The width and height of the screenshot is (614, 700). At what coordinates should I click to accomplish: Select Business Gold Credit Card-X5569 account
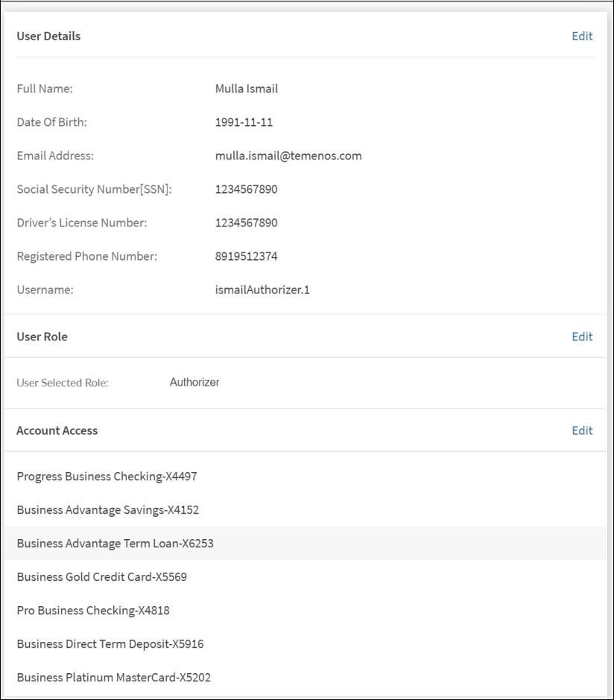click(101, 577)
